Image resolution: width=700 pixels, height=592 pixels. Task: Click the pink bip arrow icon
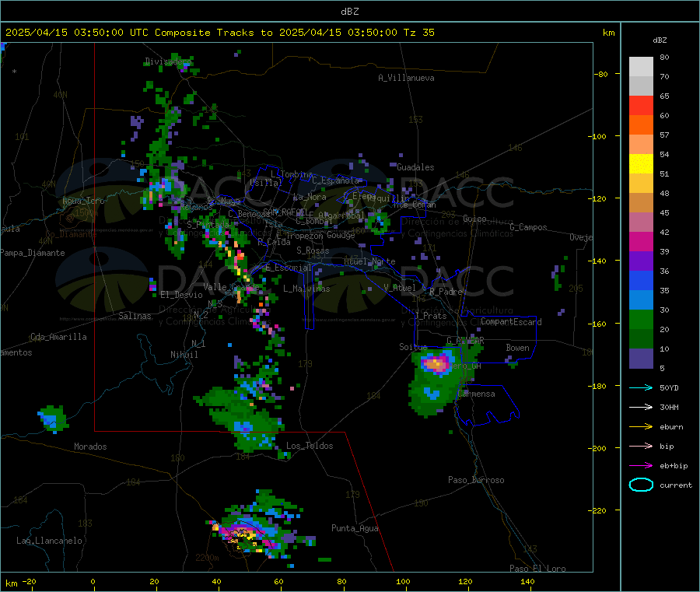(641, 446)
